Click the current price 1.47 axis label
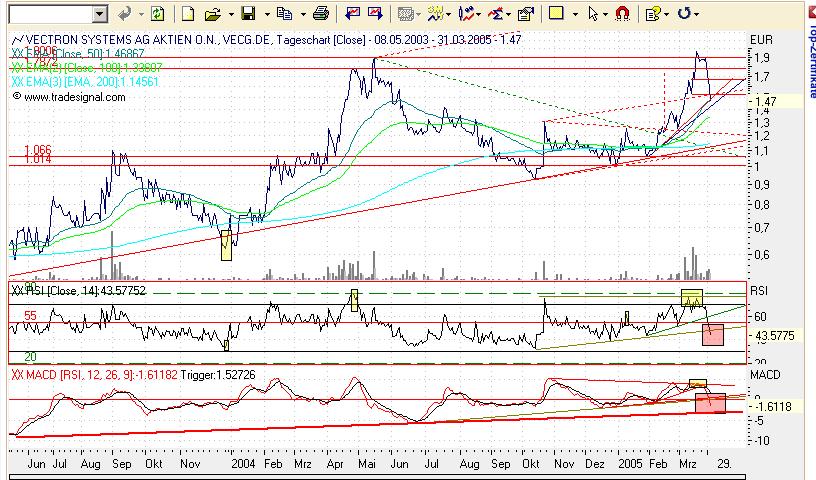Screen dimensions: 816x480 coord(765,102)
